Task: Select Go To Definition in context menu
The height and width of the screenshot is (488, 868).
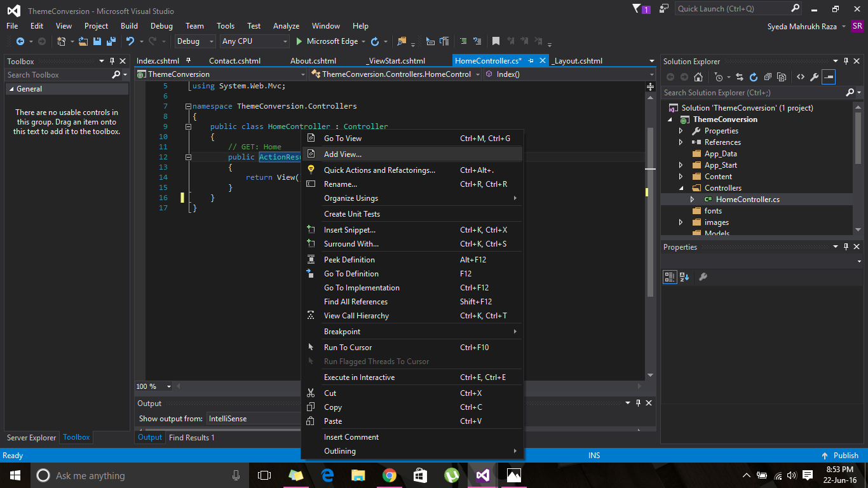Action: (x=412, y=274)
